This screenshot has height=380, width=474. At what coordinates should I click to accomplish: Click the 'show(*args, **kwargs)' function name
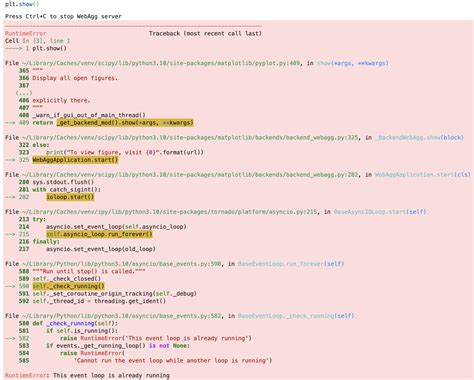coord(352,63)
